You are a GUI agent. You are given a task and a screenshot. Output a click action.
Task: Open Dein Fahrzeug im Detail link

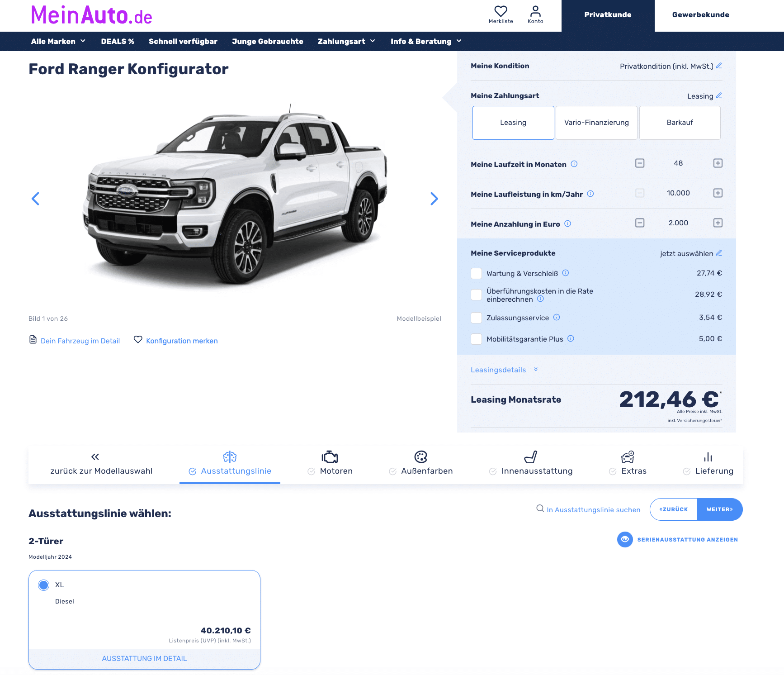80,341
